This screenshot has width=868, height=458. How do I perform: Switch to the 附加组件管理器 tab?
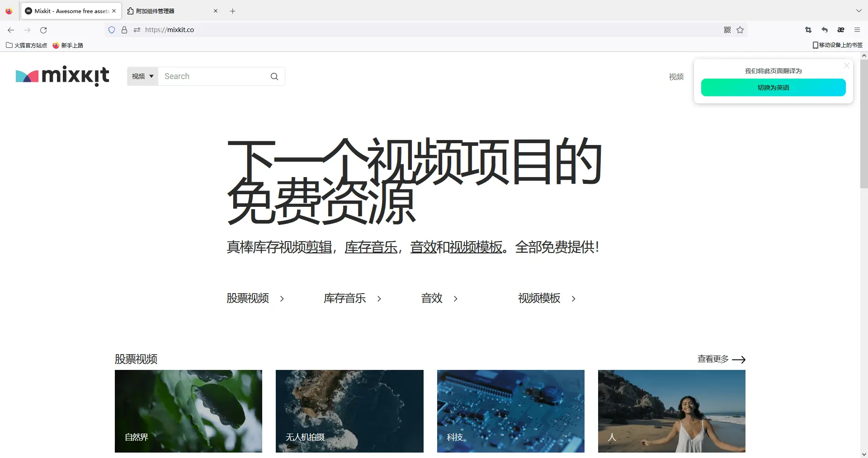(172, 11)
